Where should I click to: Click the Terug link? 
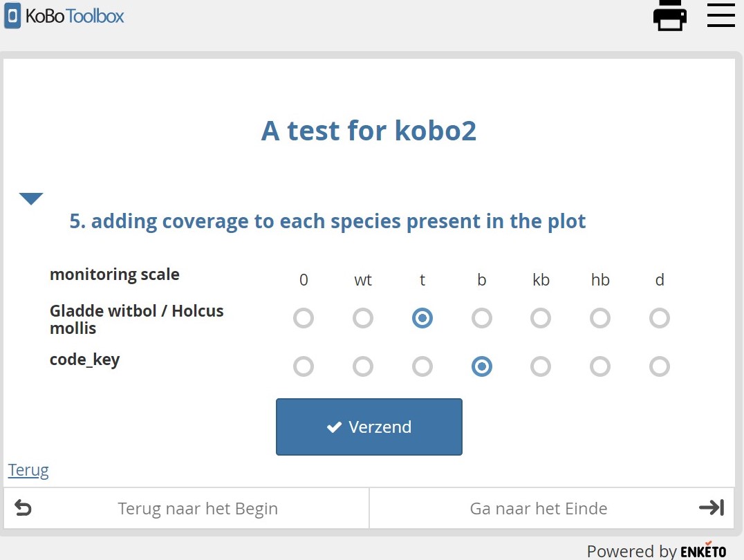click(x=28, y=470)
